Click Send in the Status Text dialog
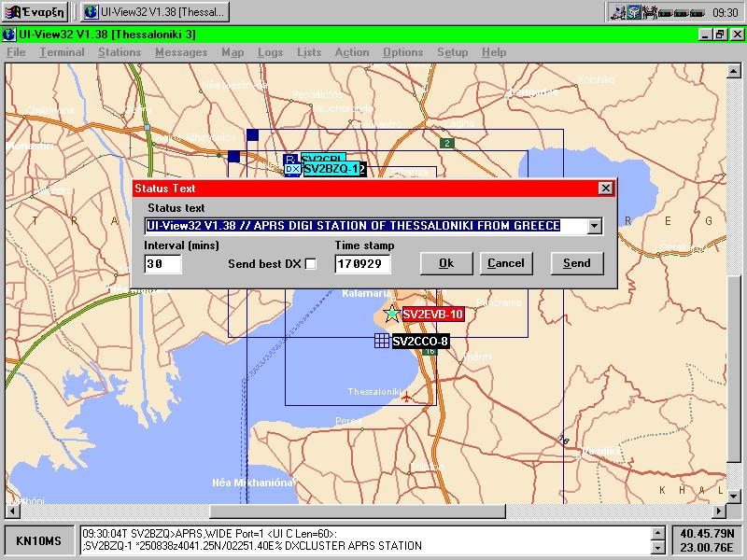 577,263
